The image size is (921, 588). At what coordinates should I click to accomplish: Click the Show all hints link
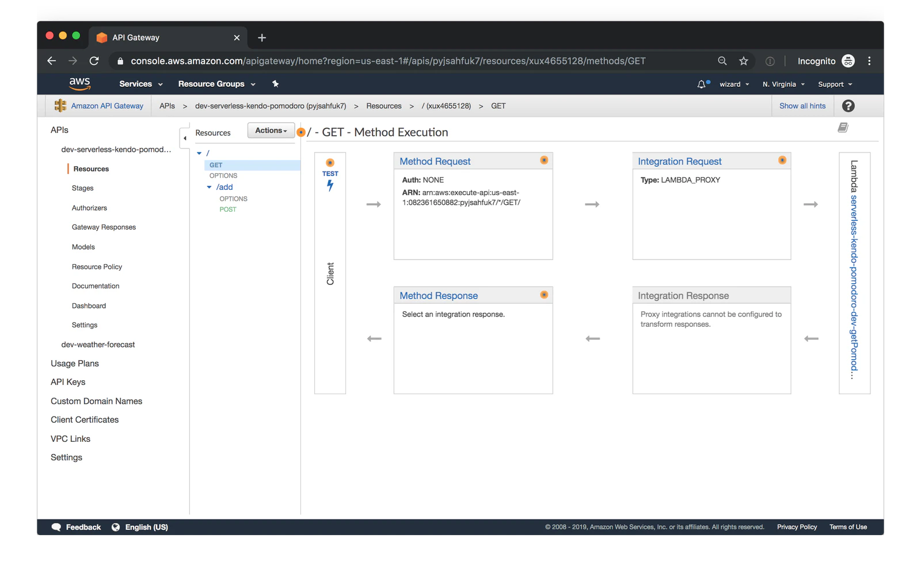[802, 105]
